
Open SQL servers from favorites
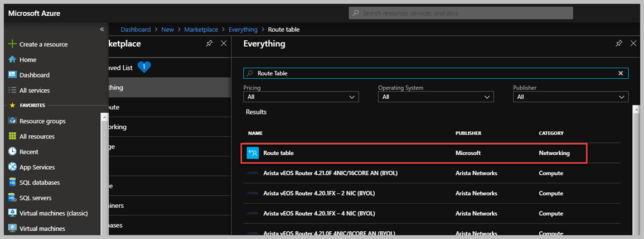pyautogui.click(x=35, y=198)
